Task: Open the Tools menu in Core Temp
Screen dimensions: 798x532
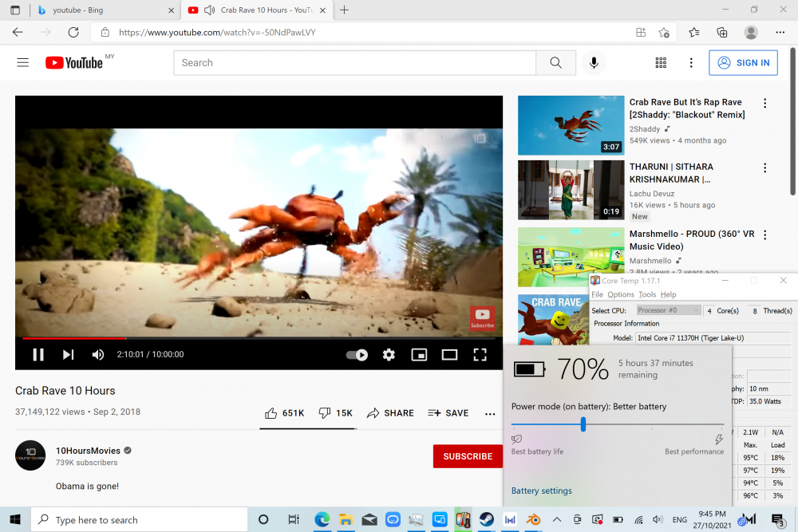Action: click(647, 294)
